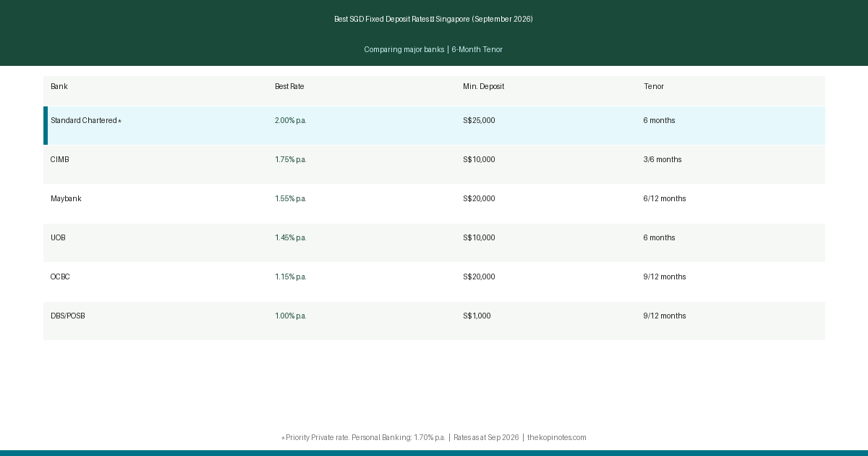Click the OCBC '9/12 months' tenor cell

[x=665, y=277]
